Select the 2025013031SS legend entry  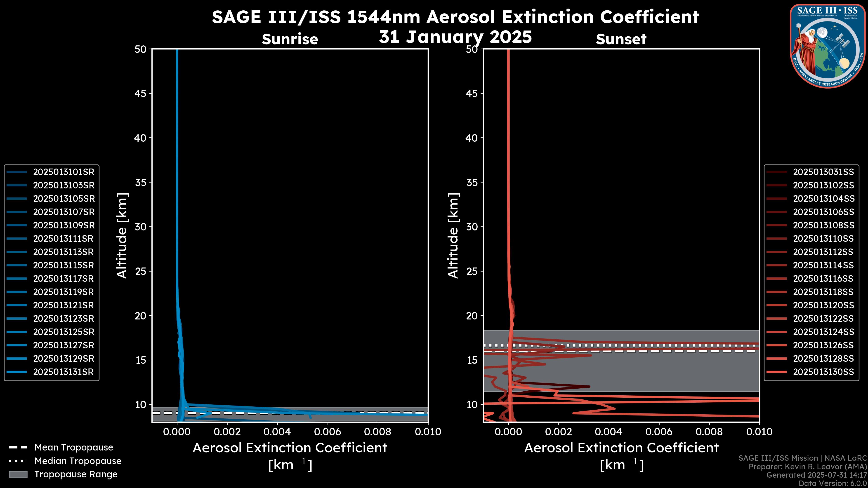click(x=823, y=172)
